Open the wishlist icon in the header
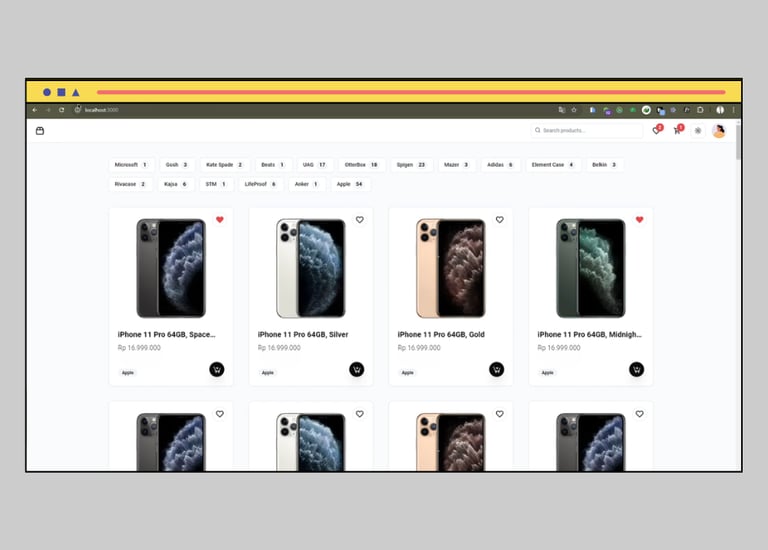Image resolution: width=768 pixels, height=550 pixels. (656, 130)
